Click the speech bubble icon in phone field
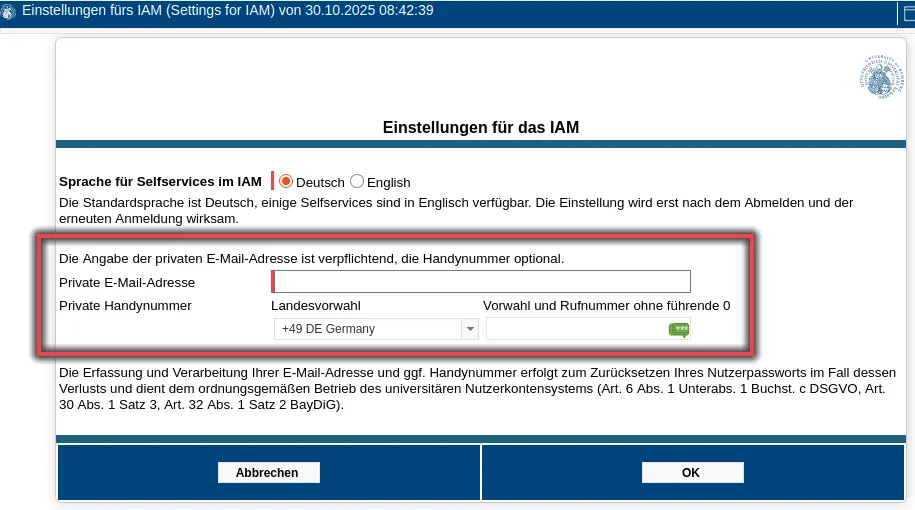 [679, 329]
